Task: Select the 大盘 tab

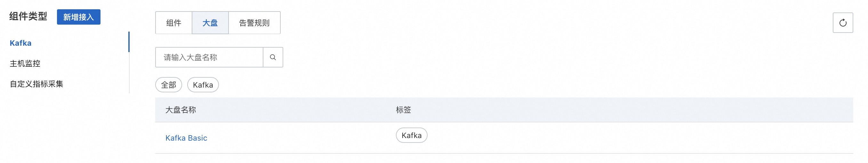Action: pyautogui.click(x=210, y=23)
